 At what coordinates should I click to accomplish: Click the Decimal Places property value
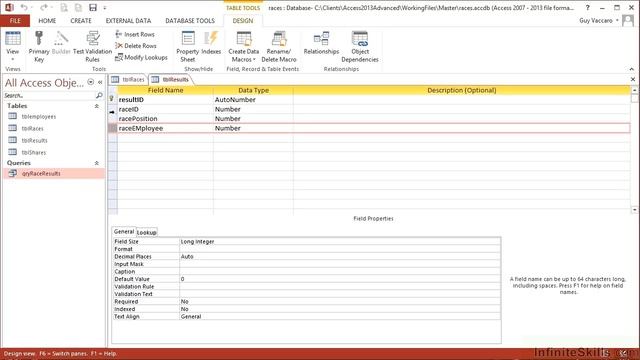[x=340, y=257]
